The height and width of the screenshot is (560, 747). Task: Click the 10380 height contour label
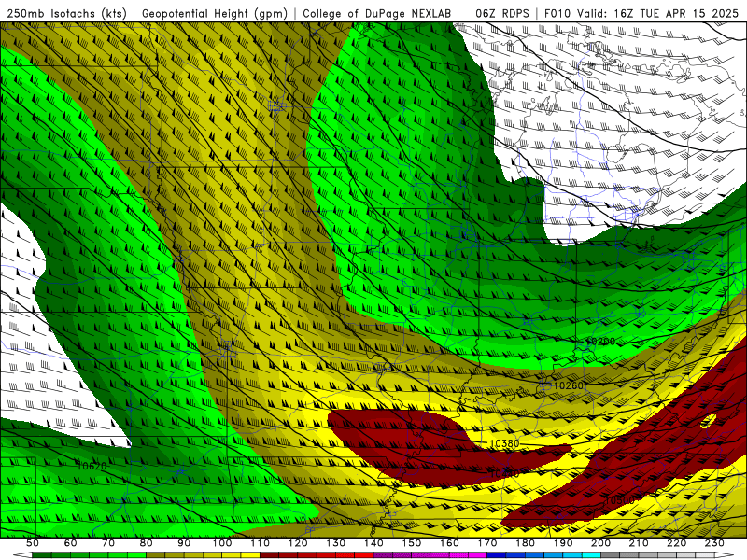(x=504, y=444)
